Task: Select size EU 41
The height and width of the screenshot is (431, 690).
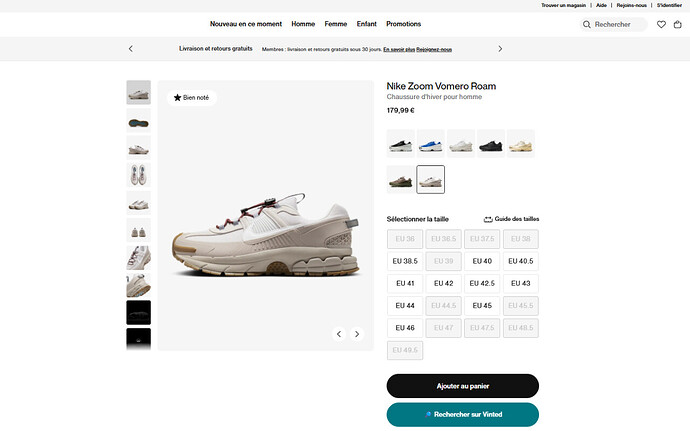Action: point(405,284)
